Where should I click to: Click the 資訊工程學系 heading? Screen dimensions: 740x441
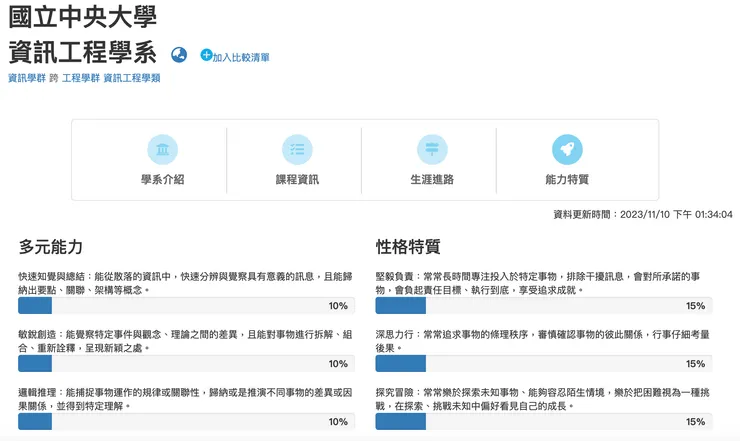coord(83,52)
